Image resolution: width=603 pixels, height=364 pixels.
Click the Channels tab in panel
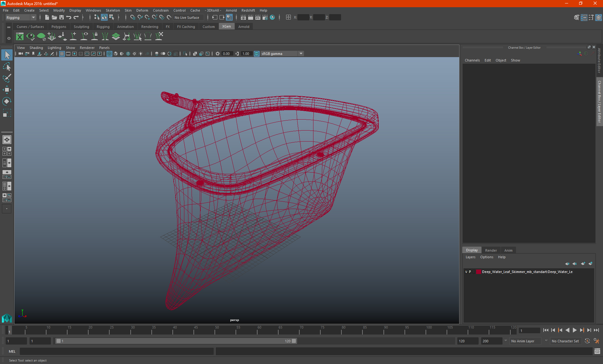tap(472, 60)
